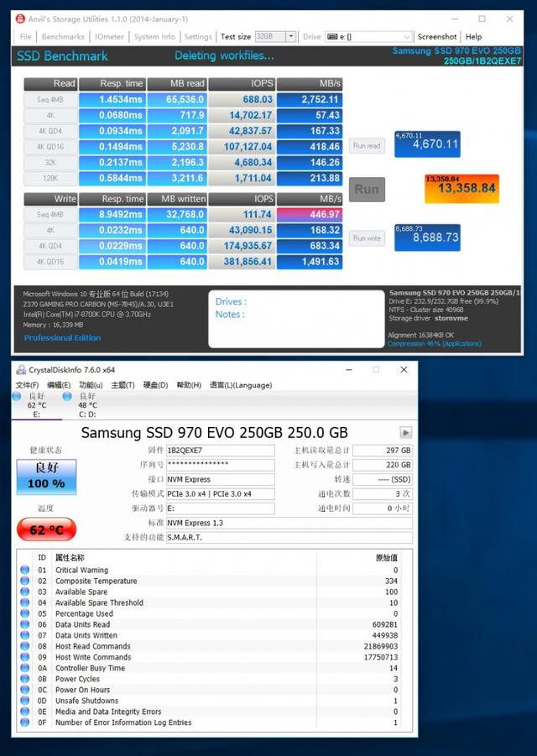537x756 pixels.
Task: Open the System Info menu
Action: point(154,37)
